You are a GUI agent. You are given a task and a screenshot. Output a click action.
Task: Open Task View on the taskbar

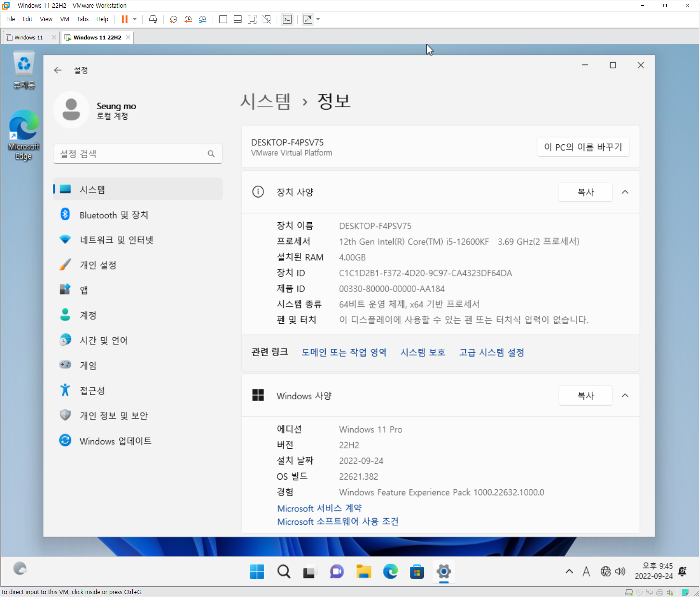click(309, 572)
